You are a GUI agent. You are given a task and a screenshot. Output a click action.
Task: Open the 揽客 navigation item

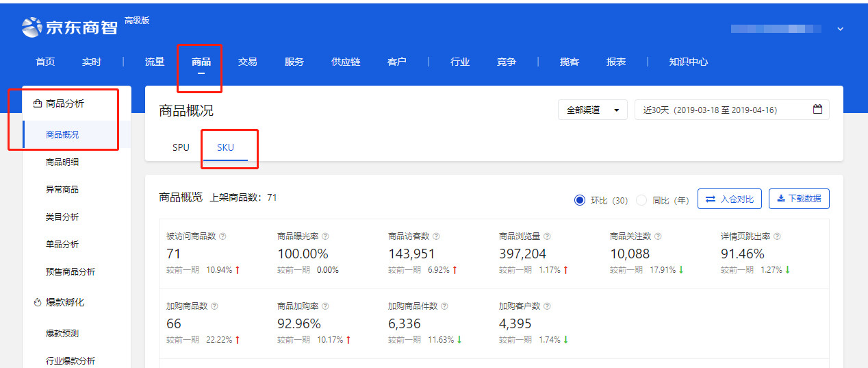tap(570, 62)
